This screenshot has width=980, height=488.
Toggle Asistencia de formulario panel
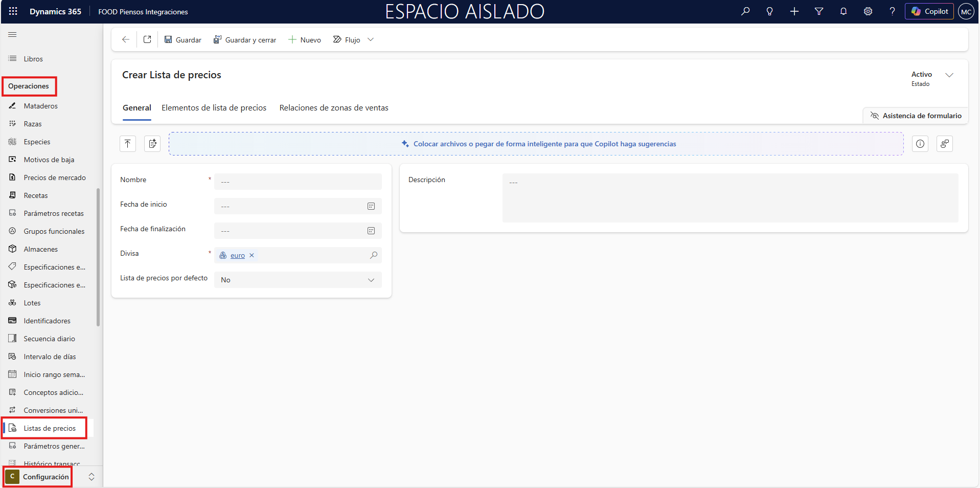916,116
